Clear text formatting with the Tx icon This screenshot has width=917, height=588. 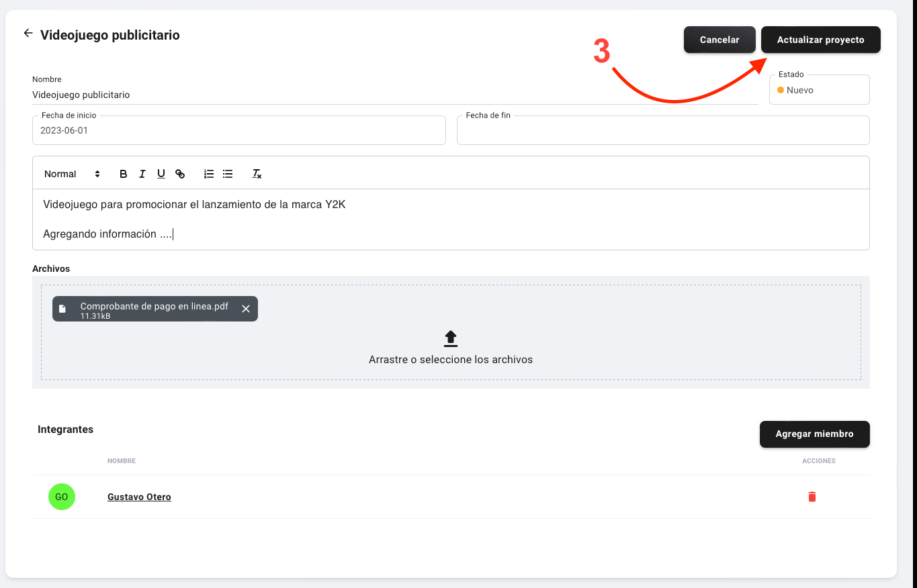click(257, 174)
